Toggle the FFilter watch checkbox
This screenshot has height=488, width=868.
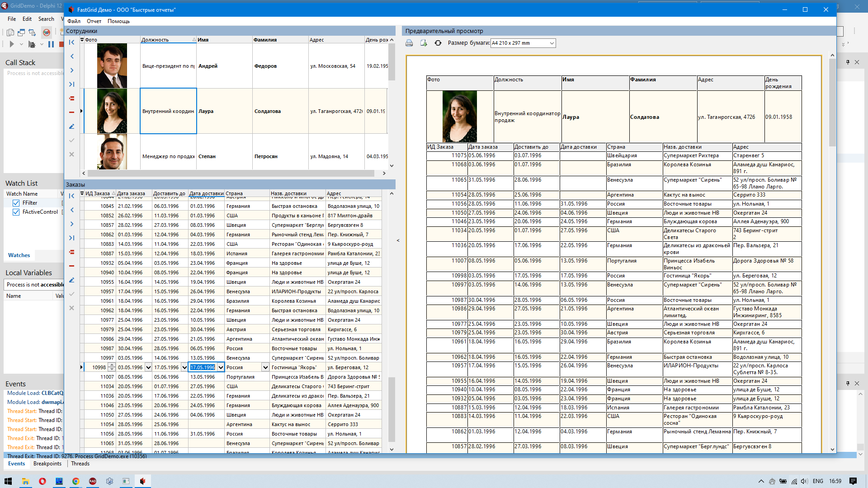click(16, 203)
